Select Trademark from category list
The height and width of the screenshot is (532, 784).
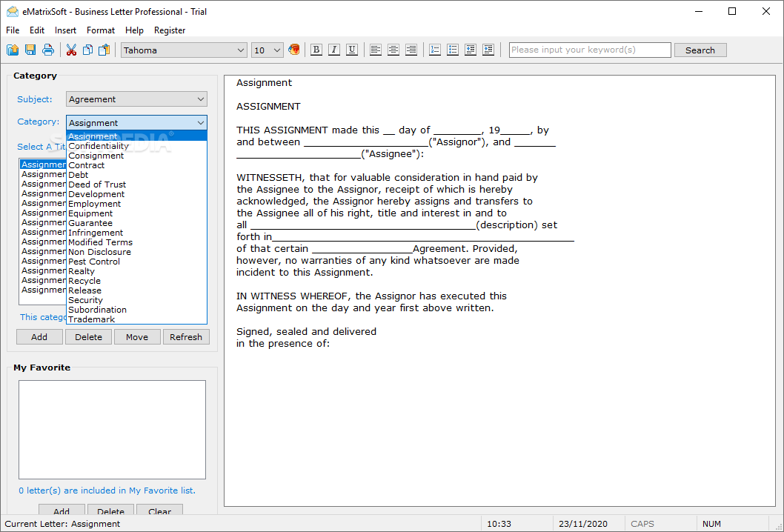coord(136,319)
